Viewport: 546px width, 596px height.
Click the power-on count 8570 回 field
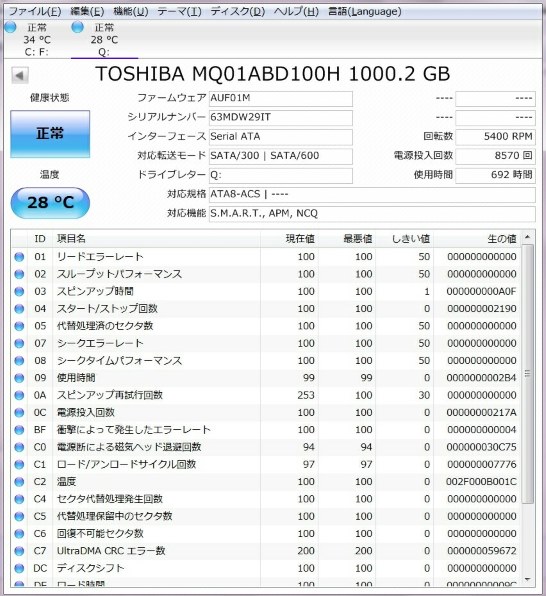(x=495, y=156)
